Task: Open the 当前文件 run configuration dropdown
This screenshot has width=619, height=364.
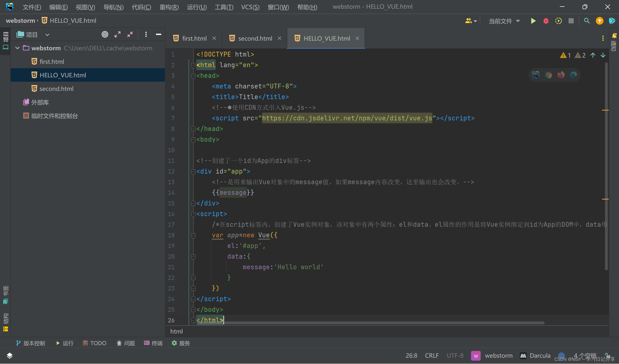Action: tap(504, 21)
